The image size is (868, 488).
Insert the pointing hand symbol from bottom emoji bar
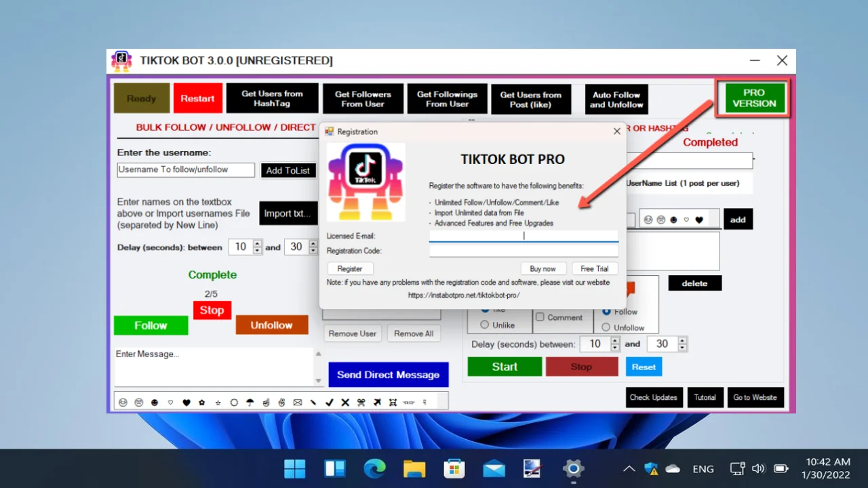tap(266, 403)
